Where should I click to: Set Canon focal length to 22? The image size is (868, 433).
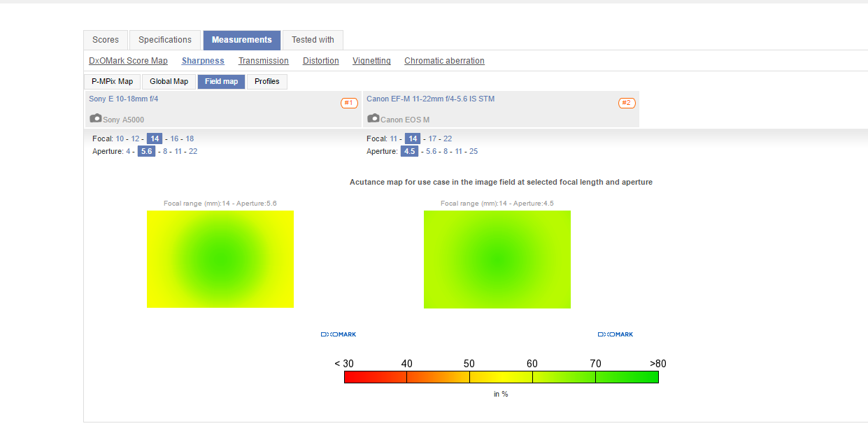(448, 139)
